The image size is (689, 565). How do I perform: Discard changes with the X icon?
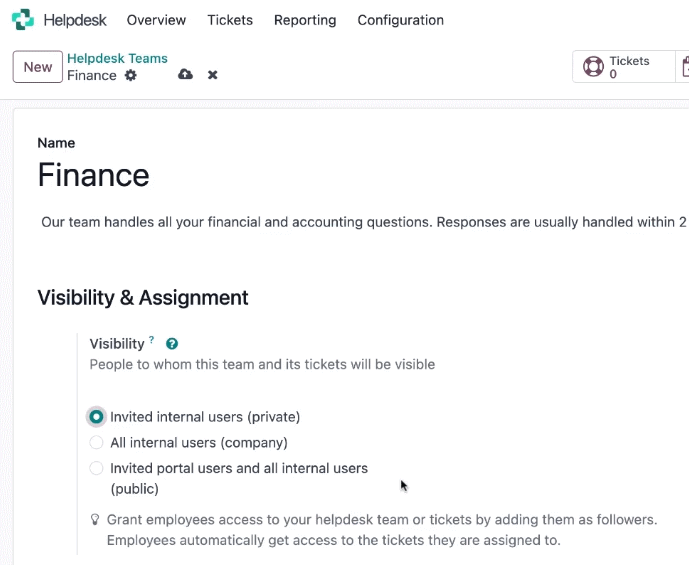pos(213,75)
